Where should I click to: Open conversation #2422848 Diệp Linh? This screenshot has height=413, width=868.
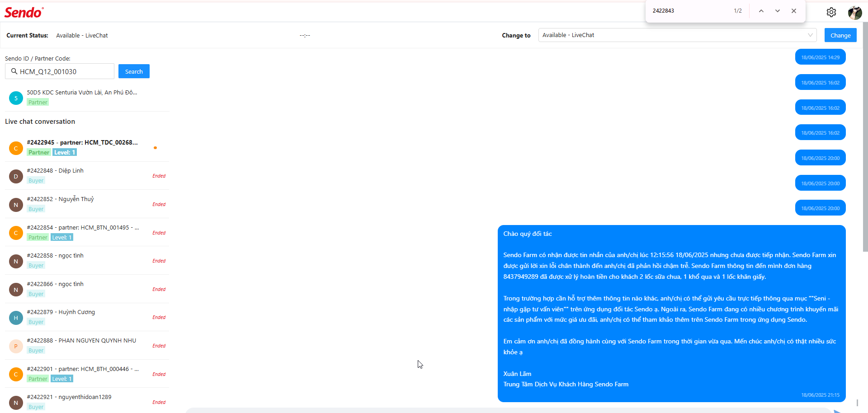pos(87,176)
